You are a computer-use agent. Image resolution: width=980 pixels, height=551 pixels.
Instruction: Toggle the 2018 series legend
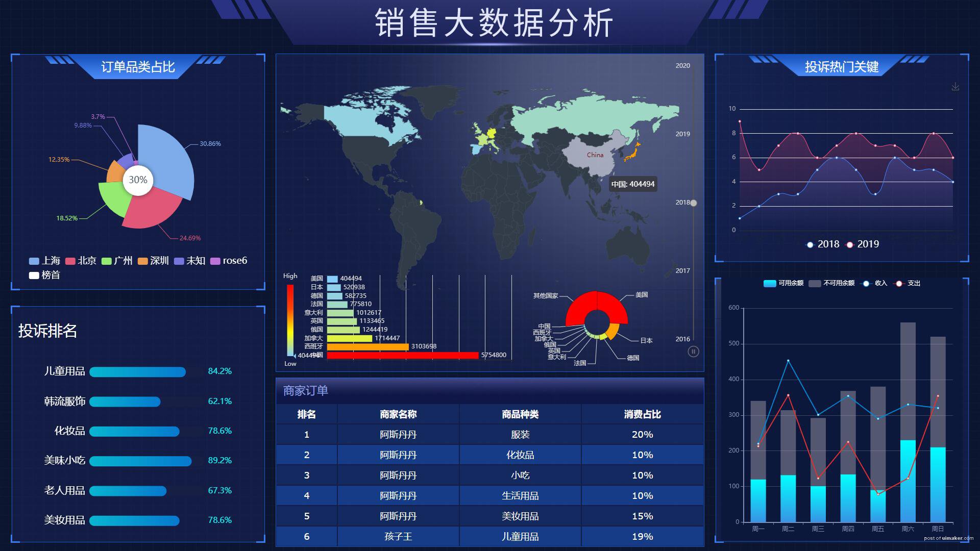pyautogui.click(x=823, y=244)
